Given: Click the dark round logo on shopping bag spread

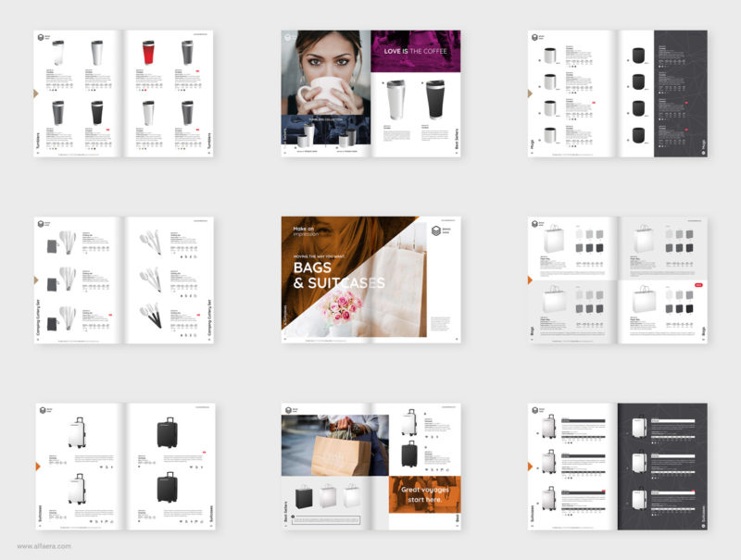Looking at the screenshot, I should point(288,410).
